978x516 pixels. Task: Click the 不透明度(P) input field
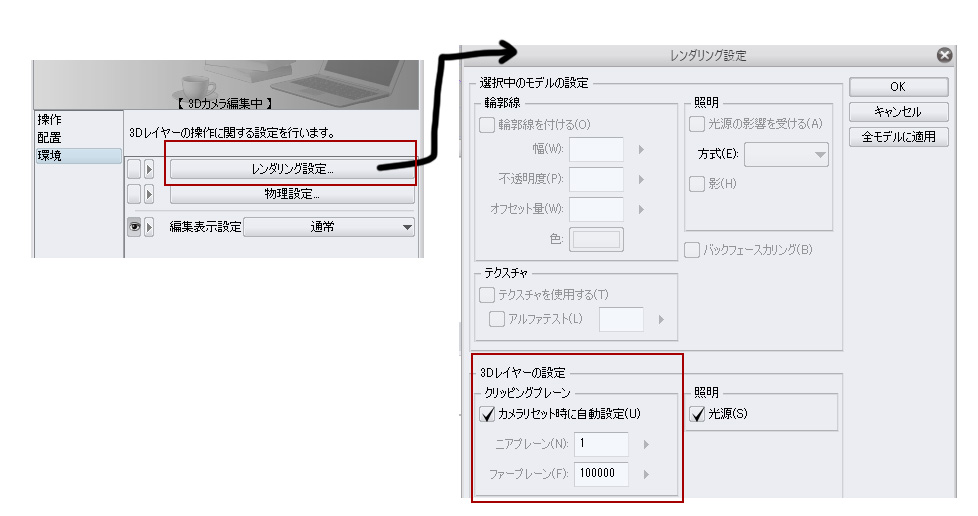596,179
